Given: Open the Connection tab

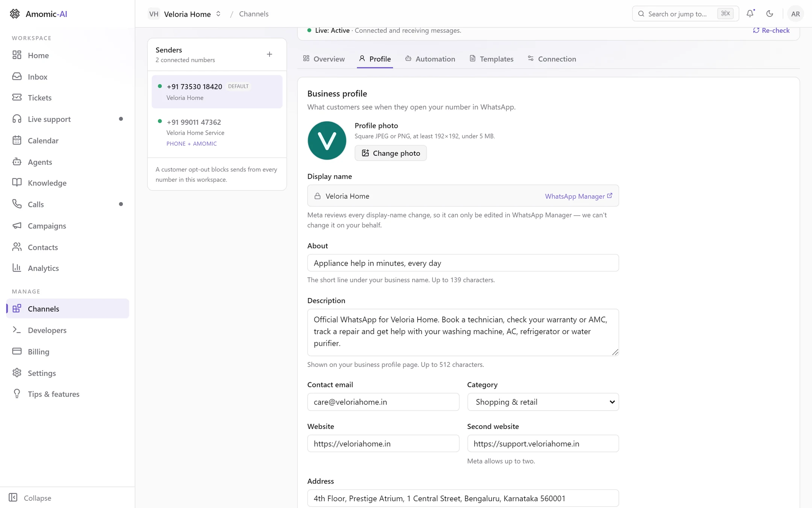Looking at the screenshot, I should pos(551,59).
